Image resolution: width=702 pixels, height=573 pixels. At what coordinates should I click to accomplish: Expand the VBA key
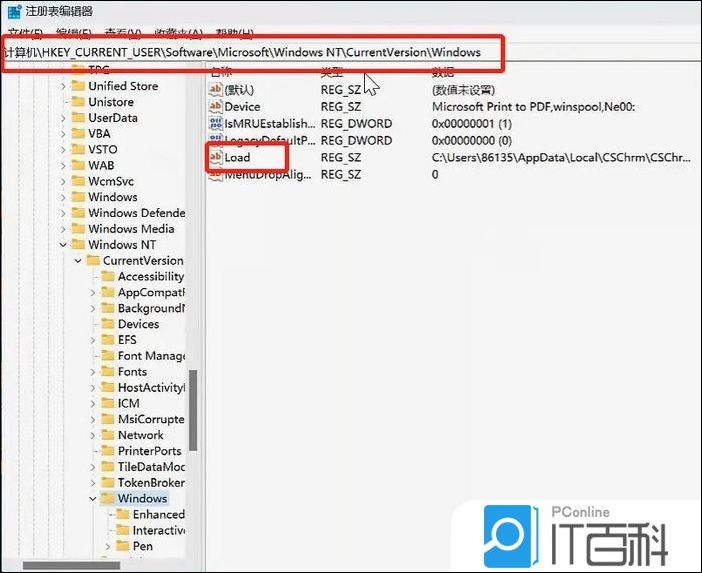(63, 134)
